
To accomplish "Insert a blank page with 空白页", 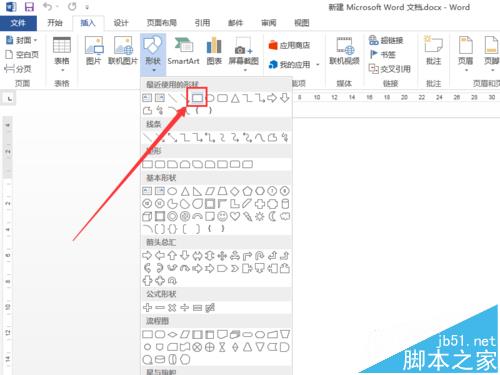I will tap(22, 54).
